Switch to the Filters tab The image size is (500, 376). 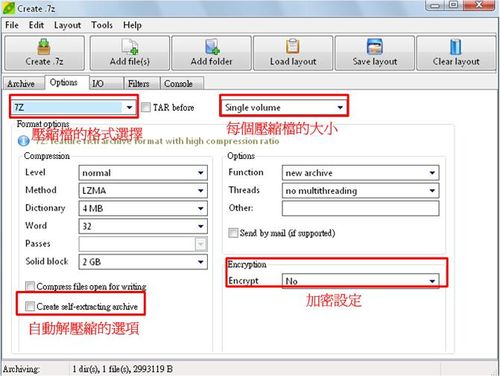pyautogui.click(x=139, y=83)
